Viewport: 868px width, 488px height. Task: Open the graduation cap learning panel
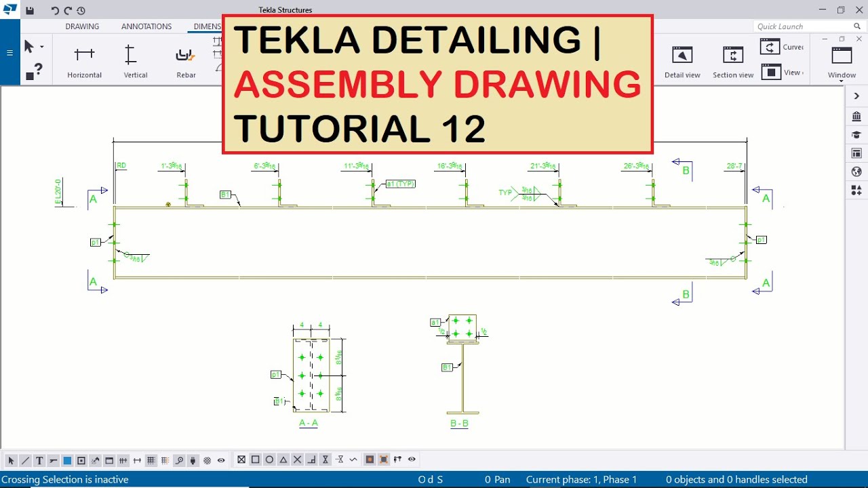pyautogui.click(x=856, y=135)
